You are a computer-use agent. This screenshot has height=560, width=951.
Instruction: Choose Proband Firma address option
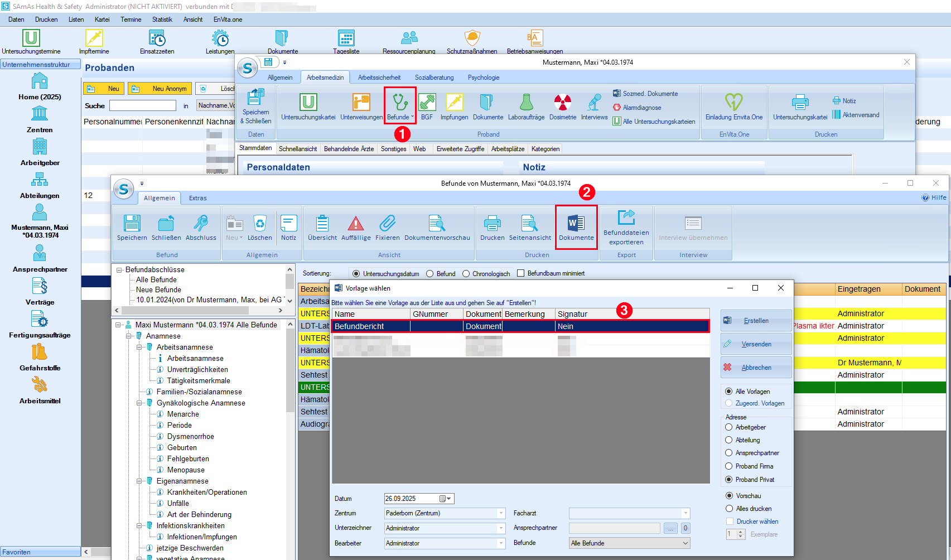point(728,466)
